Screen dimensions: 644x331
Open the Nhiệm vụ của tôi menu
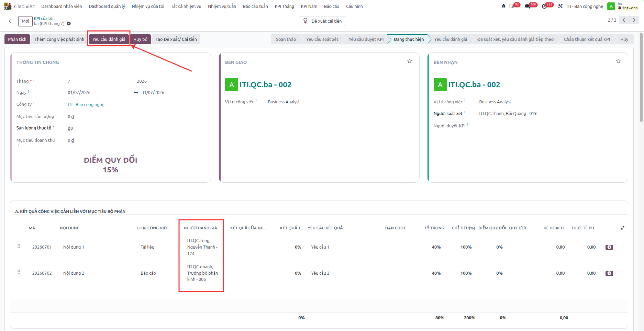click(148, 6)
